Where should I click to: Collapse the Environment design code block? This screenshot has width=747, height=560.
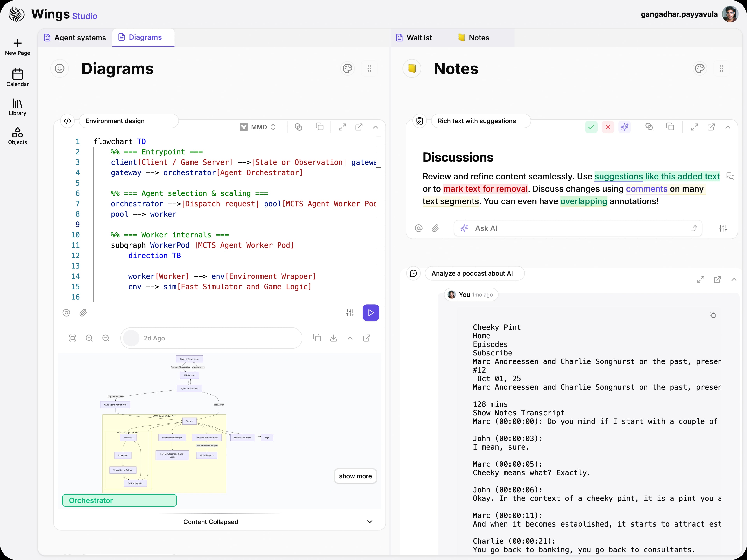(x=375, y=127)
